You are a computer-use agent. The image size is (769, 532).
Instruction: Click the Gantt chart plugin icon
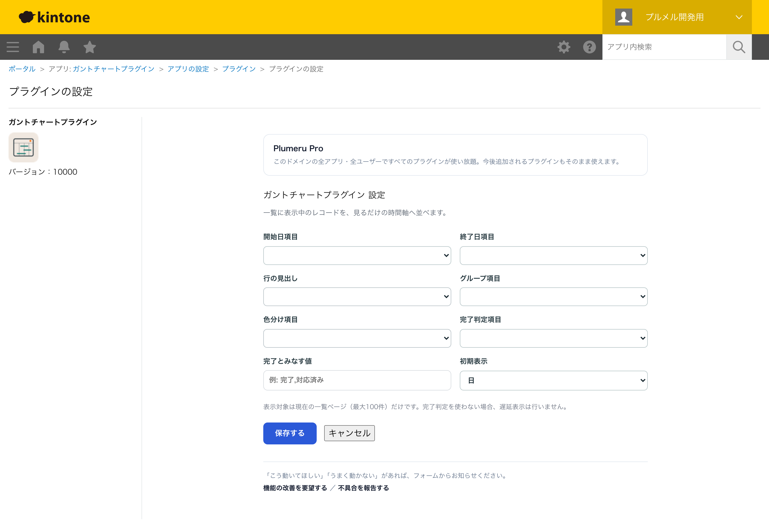point(23,147)
